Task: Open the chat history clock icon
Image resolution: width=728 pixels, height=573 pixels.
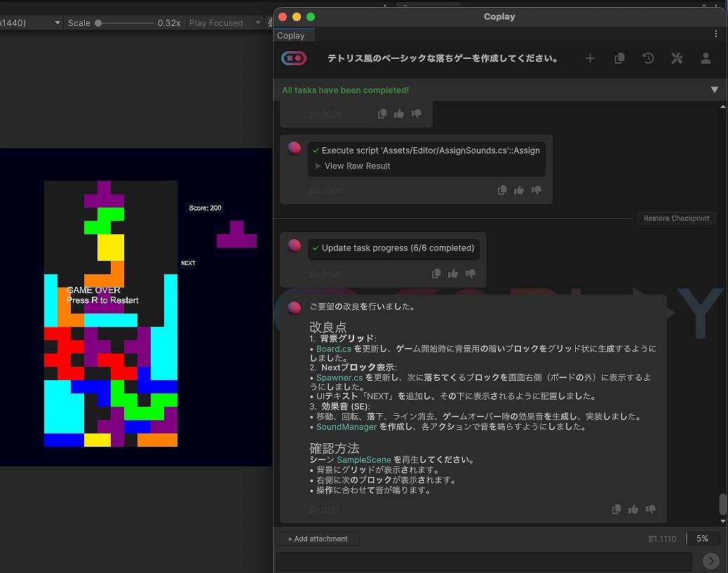Action: pyautogui.click(x=648, y=59)
